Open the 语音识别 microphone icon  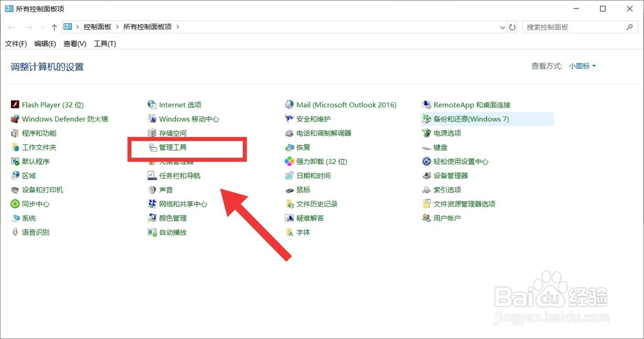tap(15, 232)
